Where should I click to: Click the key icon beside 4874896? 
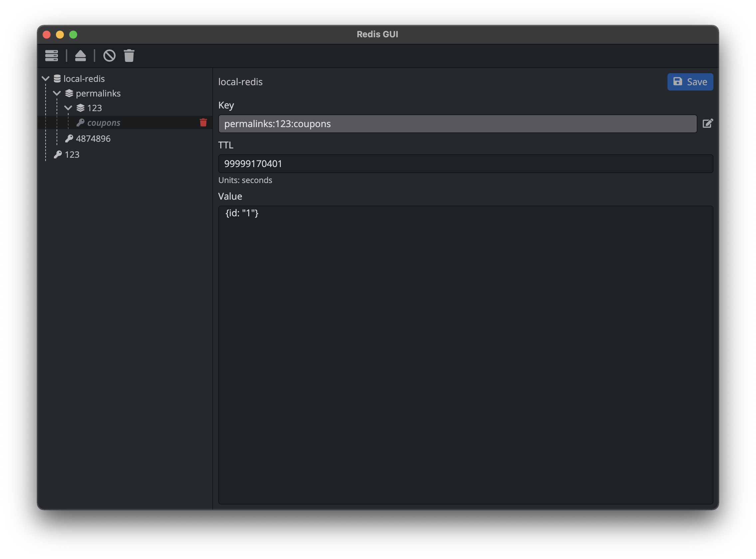tap(69, 138)
